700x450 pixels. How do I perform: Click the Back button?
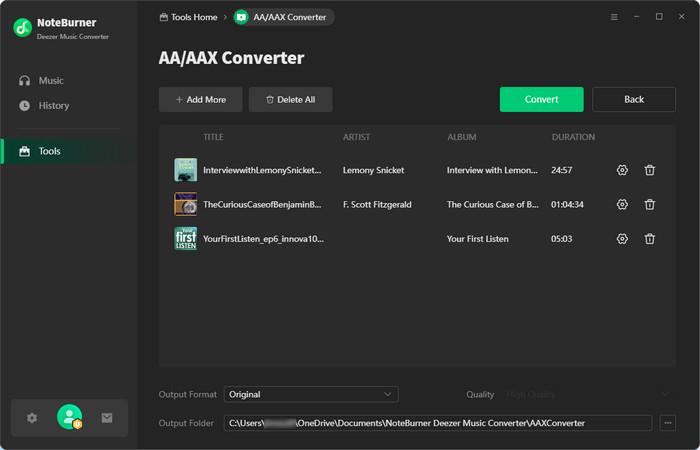click(634, 100)
